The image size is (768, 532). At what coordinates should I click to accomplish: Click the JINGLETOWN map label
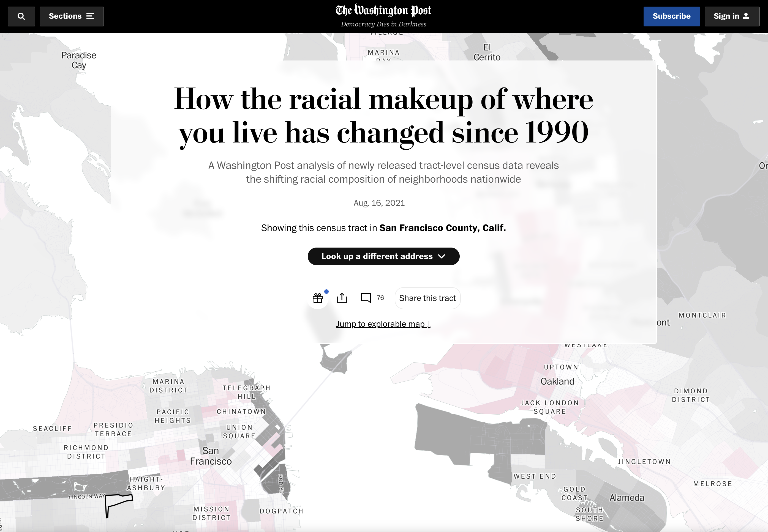(x=644, y=462)
